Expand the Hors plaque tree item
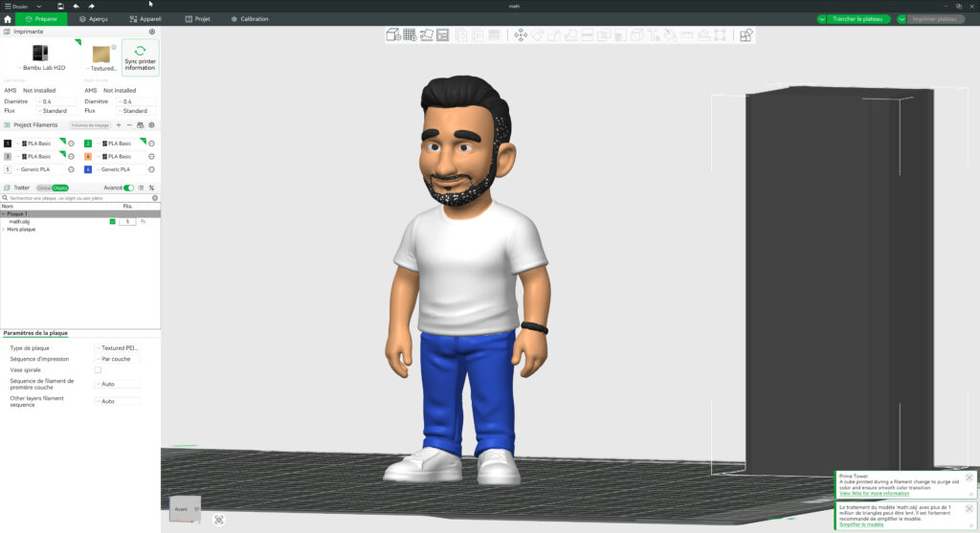Viewport: 980px width, 533px height. [4, 229]
